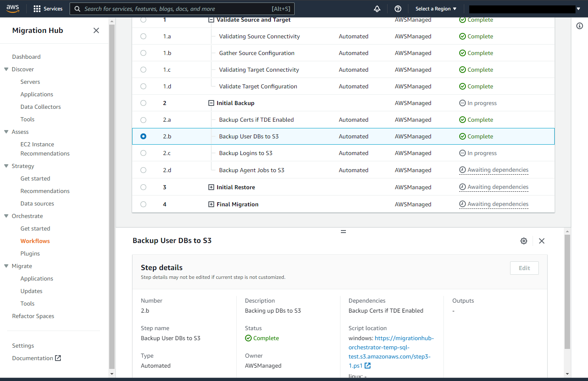Click the Validating Source Connectivity step name

pos(260,36)
